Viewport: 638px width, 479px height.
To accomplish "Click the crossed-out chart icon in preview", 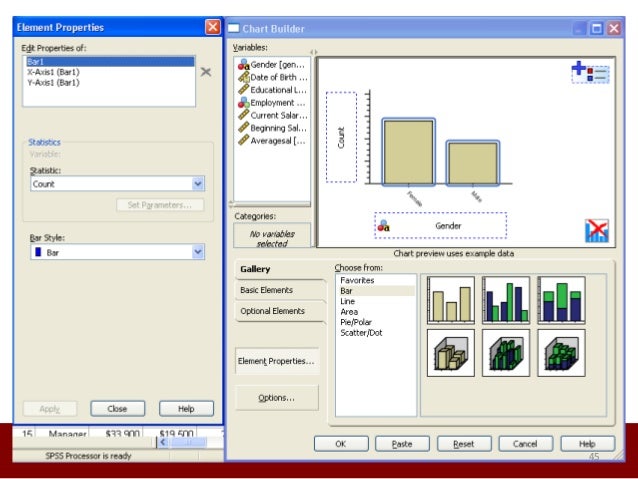I will click(596, 231).
